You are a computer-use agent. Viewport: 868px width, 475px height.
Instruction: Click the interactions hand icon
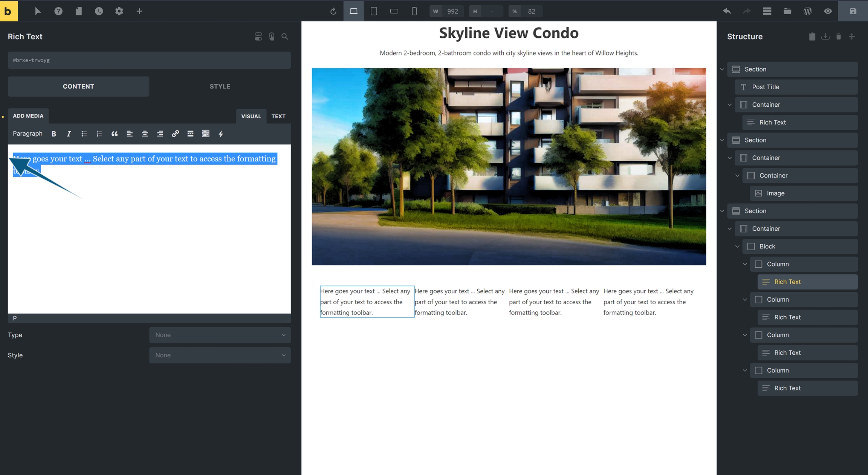point(272,37)
